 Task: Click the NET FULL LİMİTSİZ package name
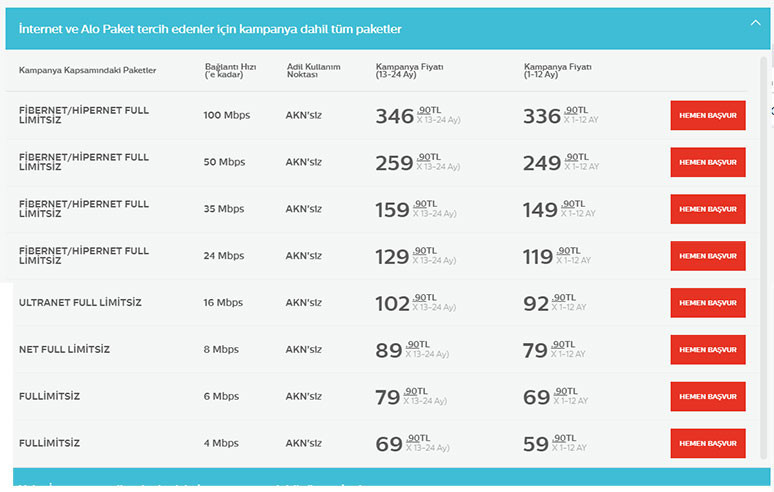[x=64, y=350]
